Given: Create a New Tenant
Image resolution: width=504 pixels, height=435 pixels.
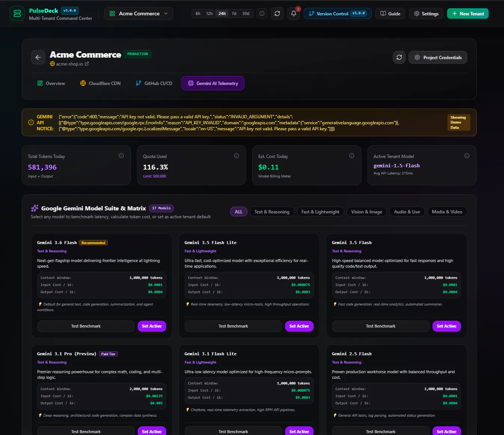Looking at the screenshot, I should point(468,13).
